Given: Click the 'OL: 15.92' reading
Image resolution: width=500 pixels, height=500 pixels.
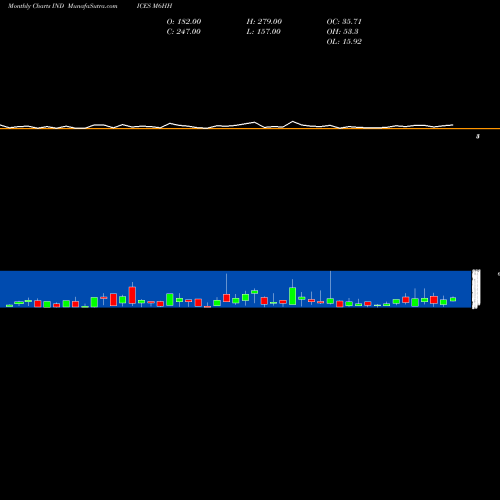Looking at the screenshot, I should 344,42.
